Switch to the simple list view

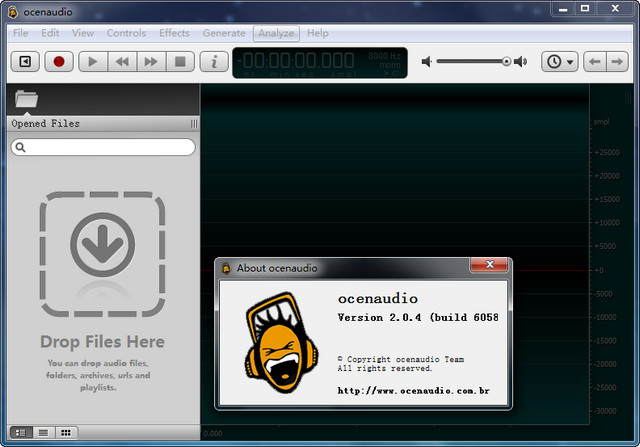43,432
